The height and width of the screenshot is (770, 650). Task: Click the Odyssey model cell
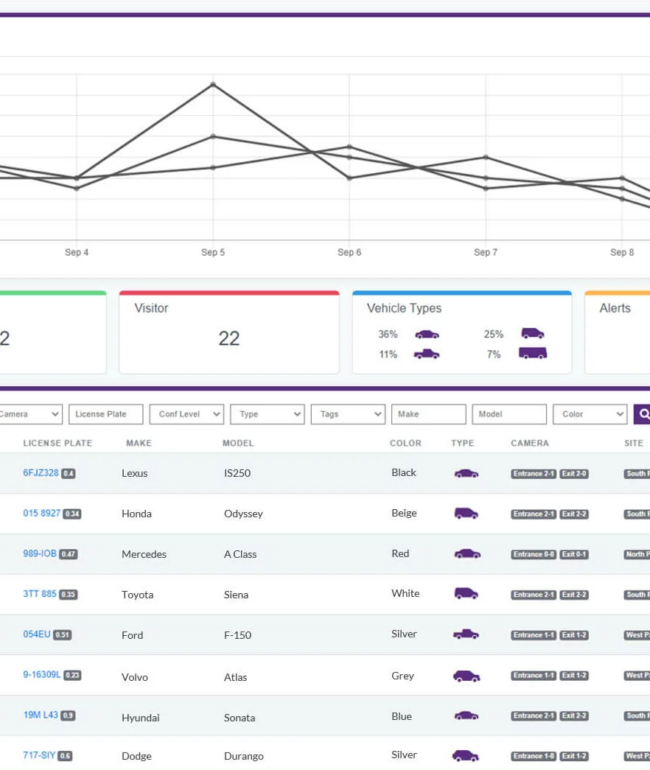point(244,514)
